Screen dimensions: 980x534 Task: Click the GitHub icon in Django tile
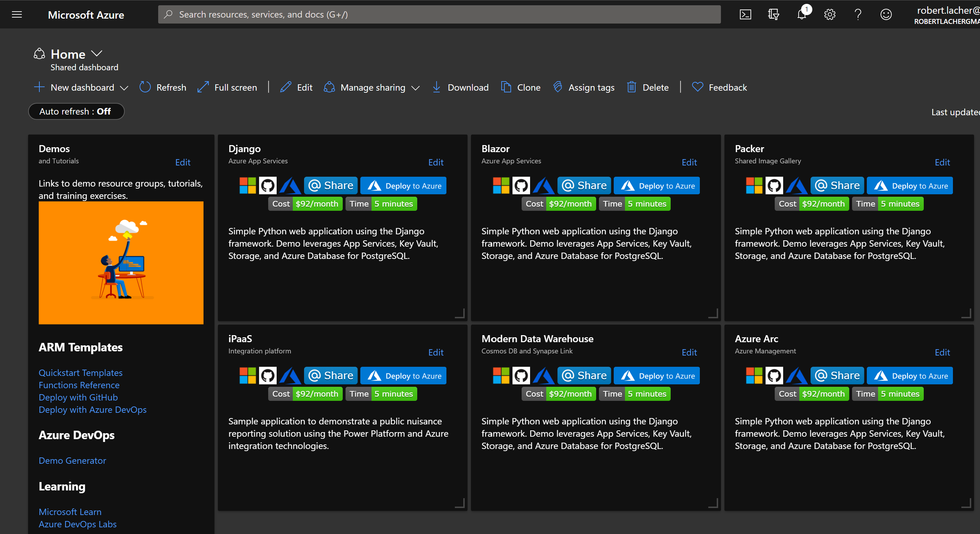pyautogui.click(x=268, y=185)
